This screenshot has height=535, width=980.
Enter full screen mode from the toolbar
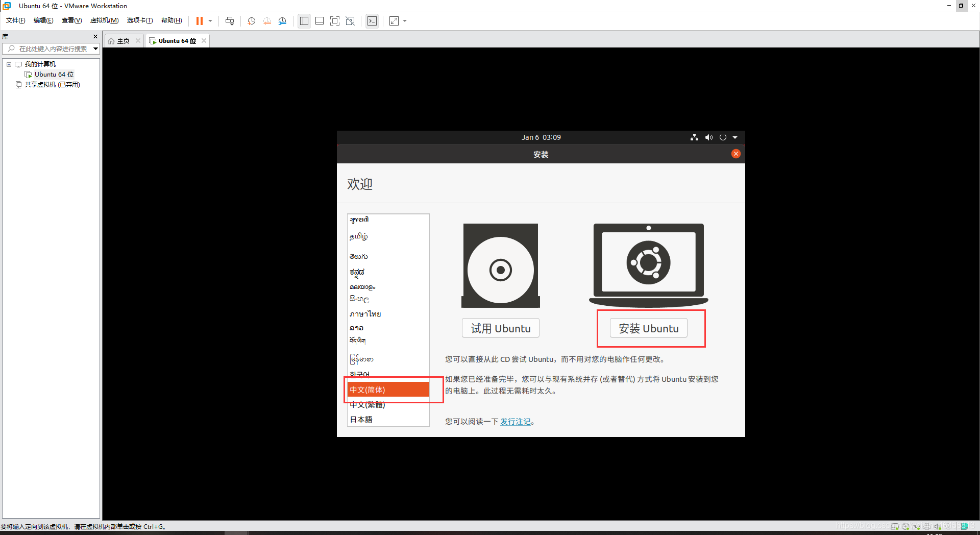(x=335, y=21)
